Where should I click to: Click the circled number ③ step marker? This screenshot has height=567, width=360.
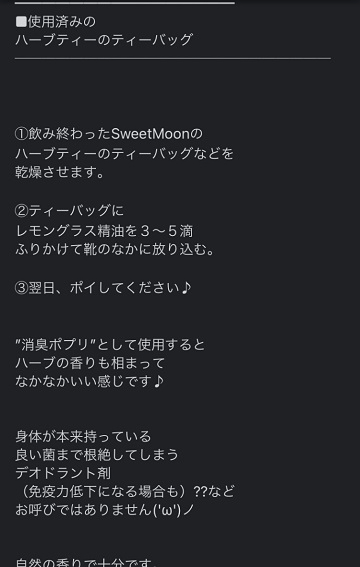(x=21, y=288)
